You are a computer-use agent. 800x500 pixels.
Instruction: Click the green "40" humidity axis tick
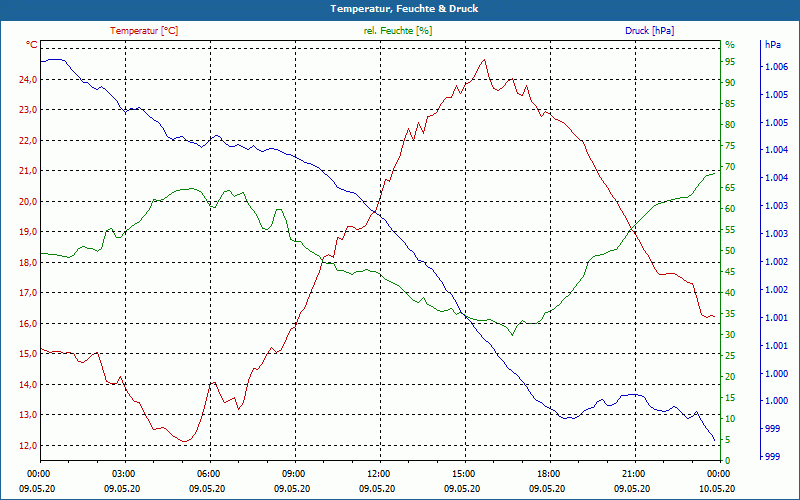(730, 292)
